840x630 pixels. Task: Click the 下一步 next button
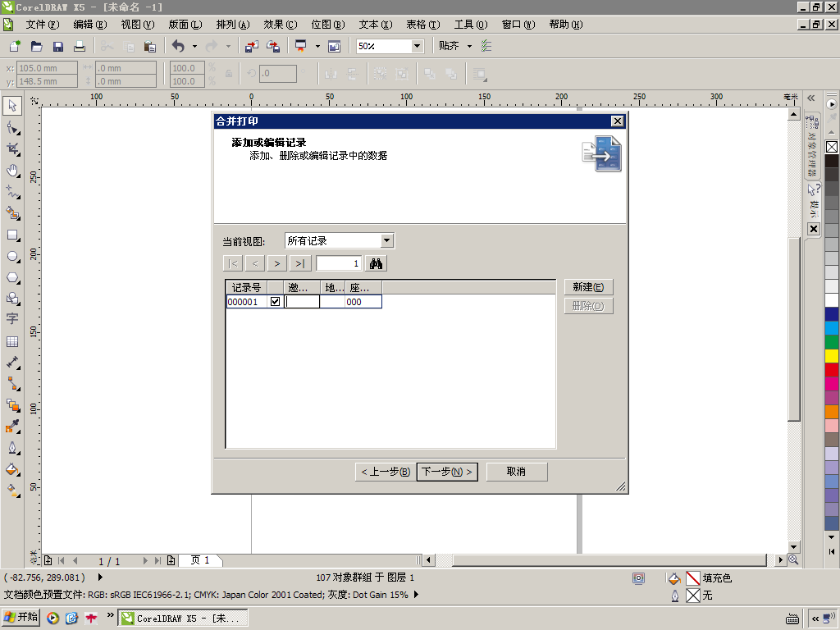[447, 472]
